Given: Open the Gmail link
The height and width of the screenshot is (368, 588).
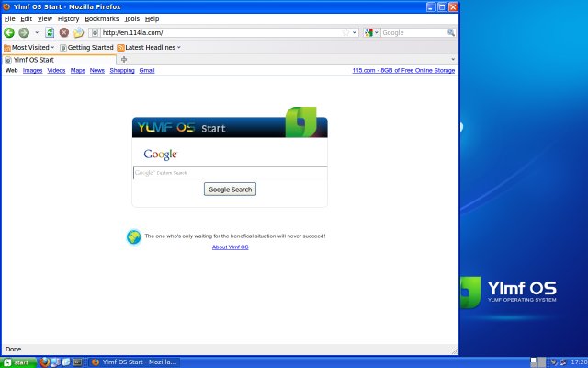Looking at the screenshot, I should coord(147,70).
